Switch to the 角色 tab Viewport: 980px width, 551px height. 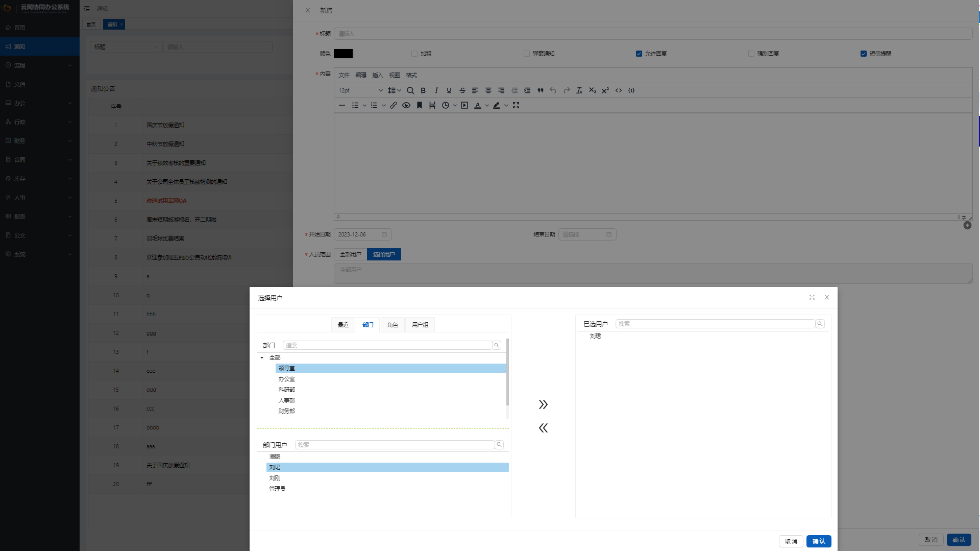(x=393, y=325)
